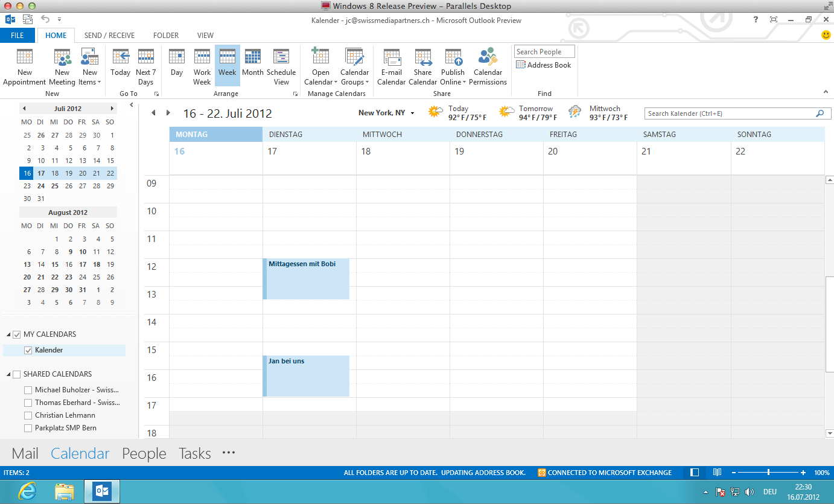Open the New Meeting button

62,67
